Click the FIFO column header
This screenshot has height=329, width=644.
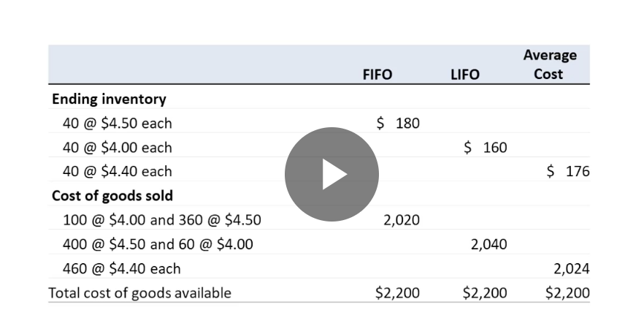[x=377, y=75]
